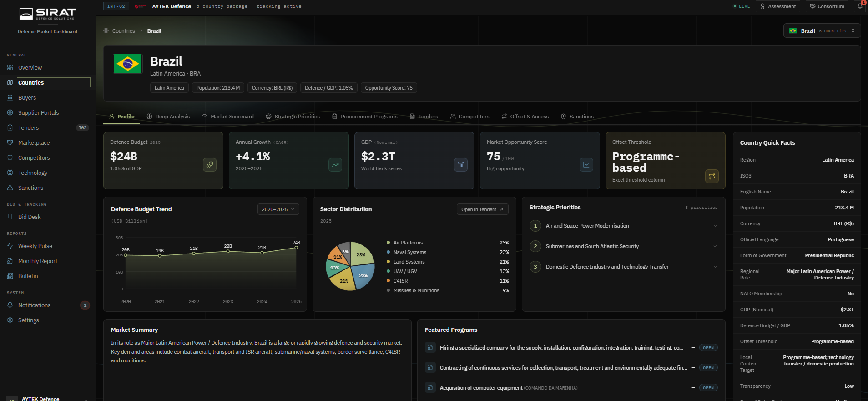Viewport: 868px width, 401px height.
Task: Click the document icon beside Acquisition of computer equipment
Action: (430, 388)
